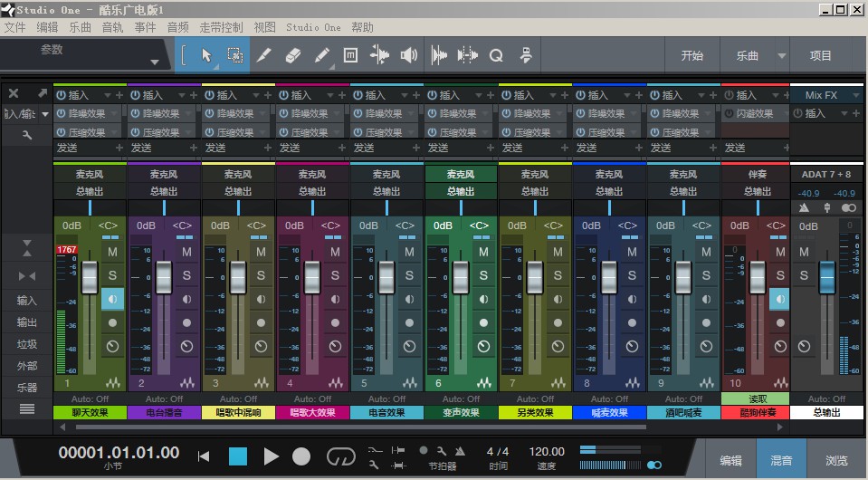
Task: Select the Paint pencil tool
Action: click(321, 55)
